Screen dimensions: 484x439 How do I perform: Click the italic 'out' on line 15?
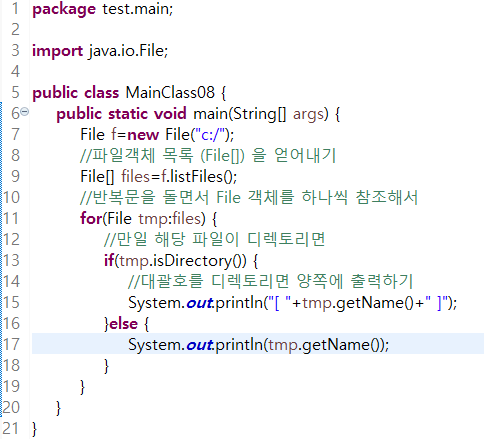coord(199,303)
